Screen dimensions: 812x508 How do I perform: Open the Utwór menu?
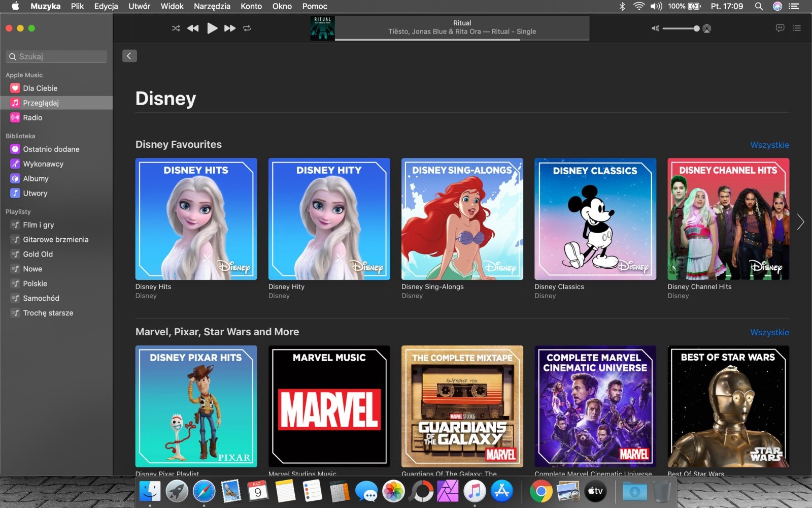click(140, 6)
